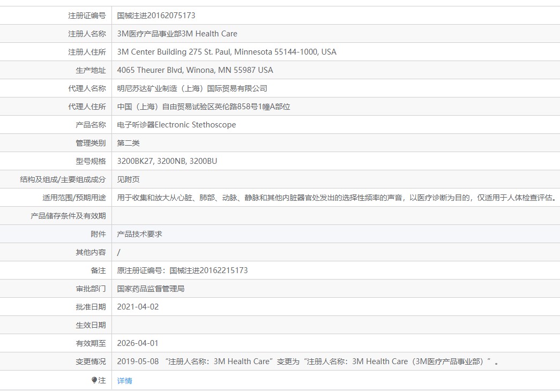Viewport: 560px width, 392px height.
Task: Select the intended use description text
Action: (337, 198)
